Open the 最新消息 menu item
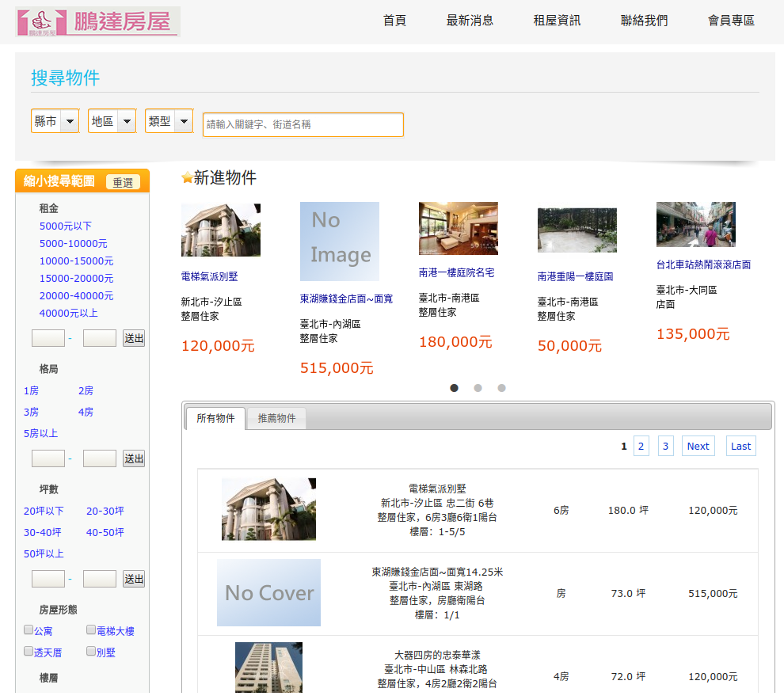The image size is (784, 696). 470,21
